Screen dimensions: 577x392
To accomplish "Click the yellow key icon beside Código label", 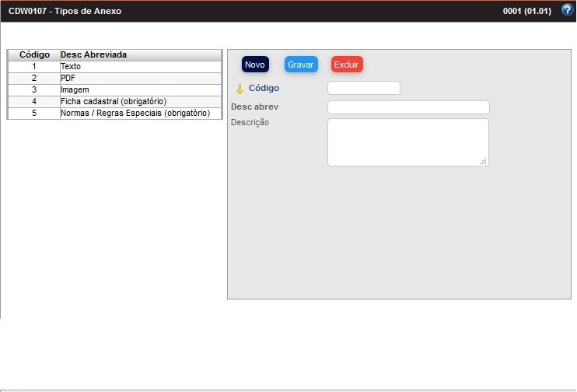I will click(x=240, y=89).
